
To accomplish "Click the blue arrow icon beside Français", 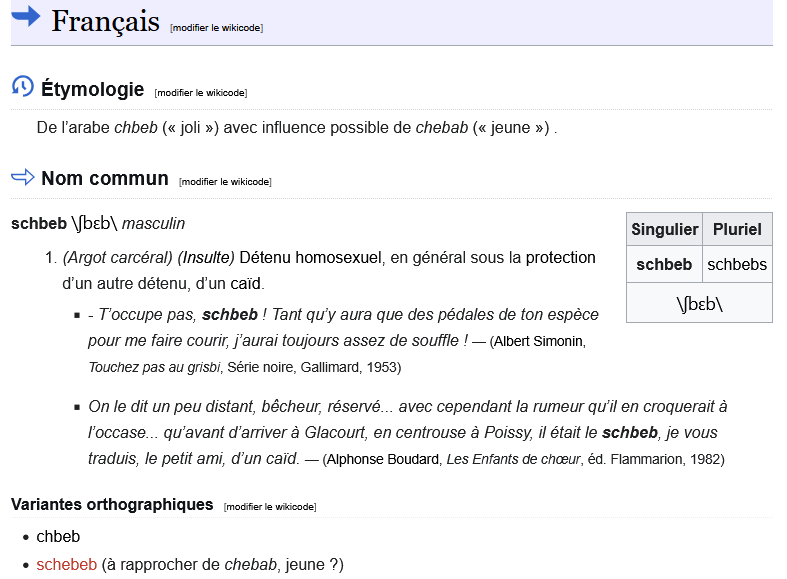I will click(26, 16).
